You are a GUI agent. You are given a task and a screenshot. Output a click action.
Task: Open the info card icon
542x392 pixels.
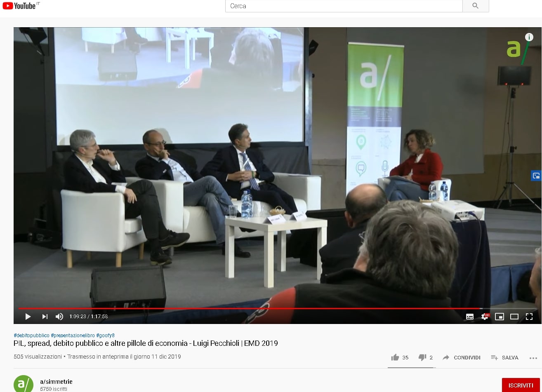tap(529, 37)
